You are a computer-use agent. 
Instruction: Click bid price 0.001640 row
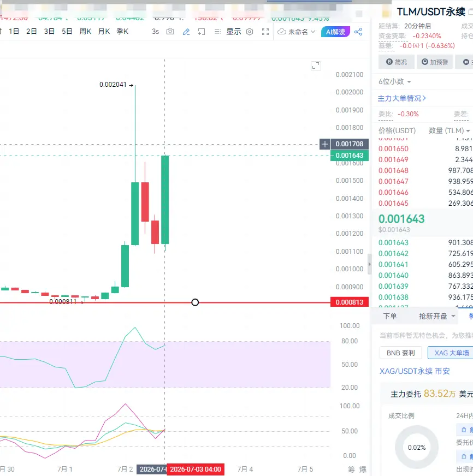pos(425,275)
